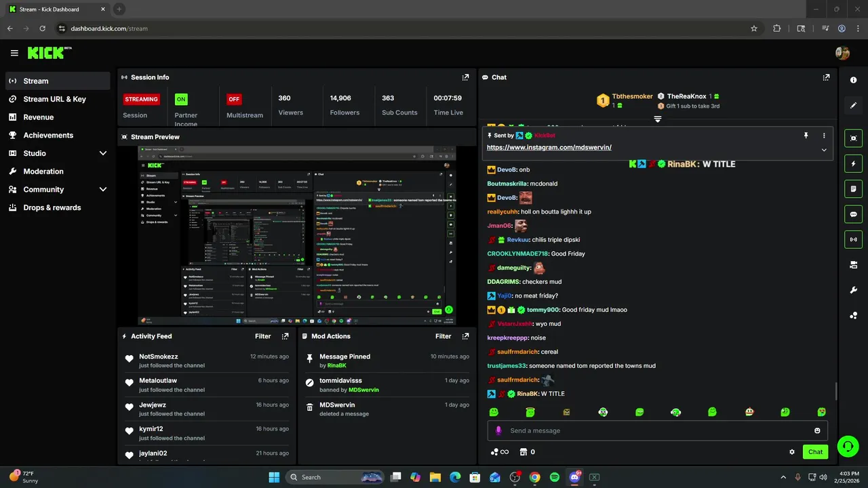Open Stream in left navigation

tap(58, 81)
